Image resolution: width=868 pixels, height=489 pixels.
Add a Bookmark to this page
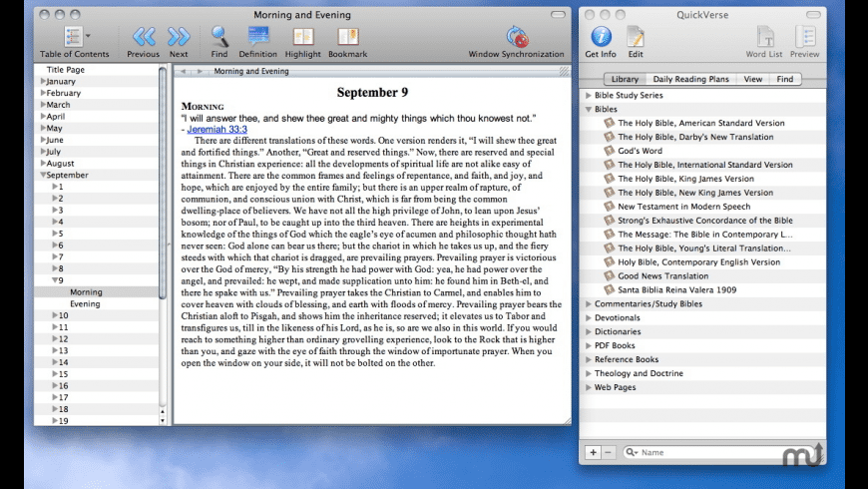[x=347, y=38]
